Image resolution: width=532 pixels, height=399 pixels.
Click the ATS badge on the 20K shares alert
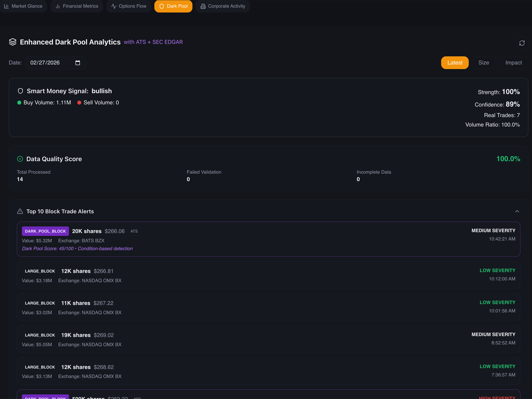tap(134, 231)
